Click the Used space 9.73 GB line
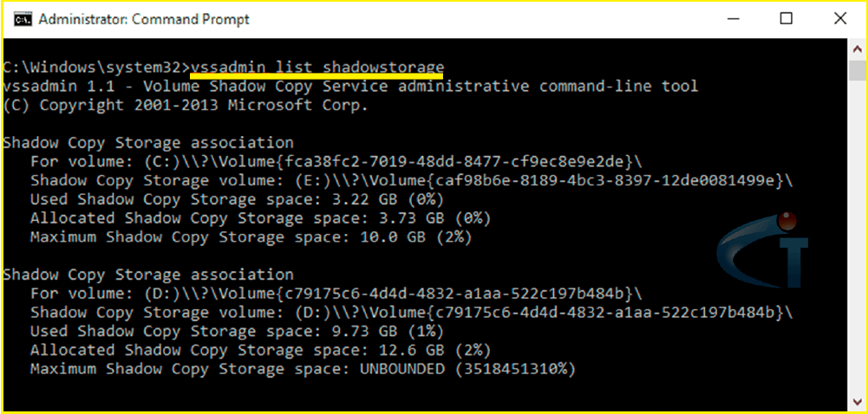This screenshot has width=868, height=414. click(237, 331)
